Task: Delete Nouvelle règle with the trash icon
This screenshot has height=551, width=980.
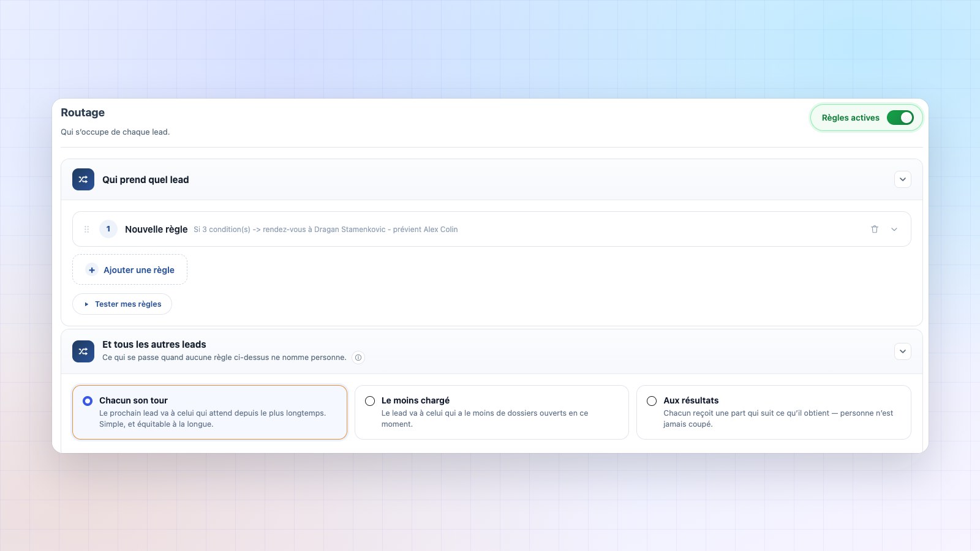Action: 875,229
